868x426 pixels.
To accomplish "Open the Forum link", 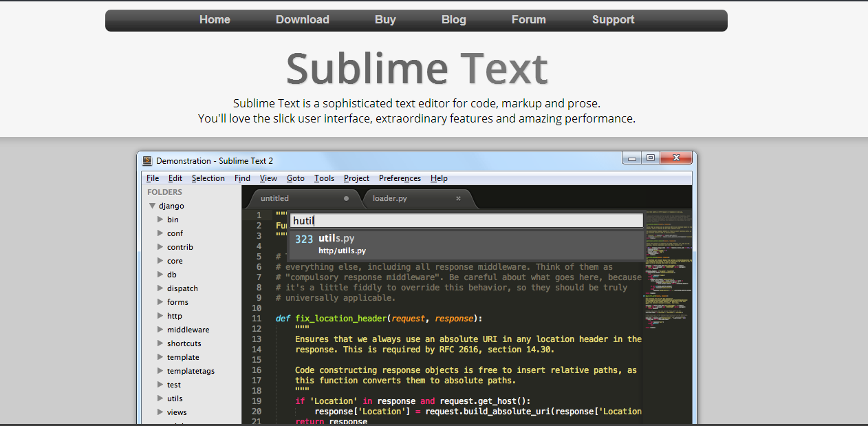I will pyautogui.click(x=529, y=20).
